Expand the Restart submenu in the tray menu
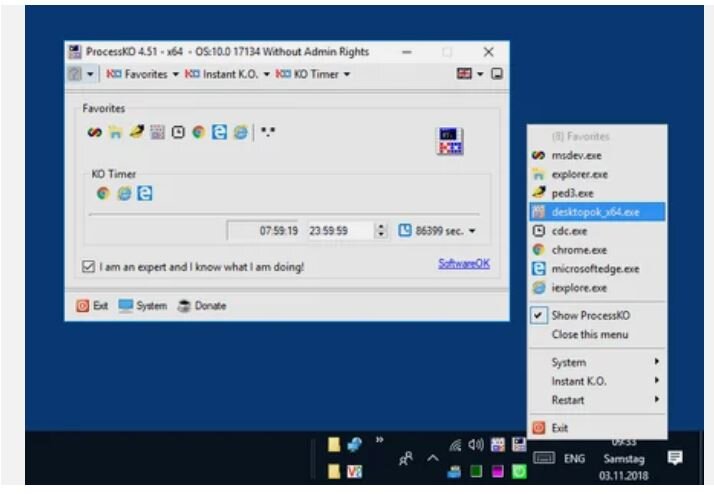 point(597,400)
